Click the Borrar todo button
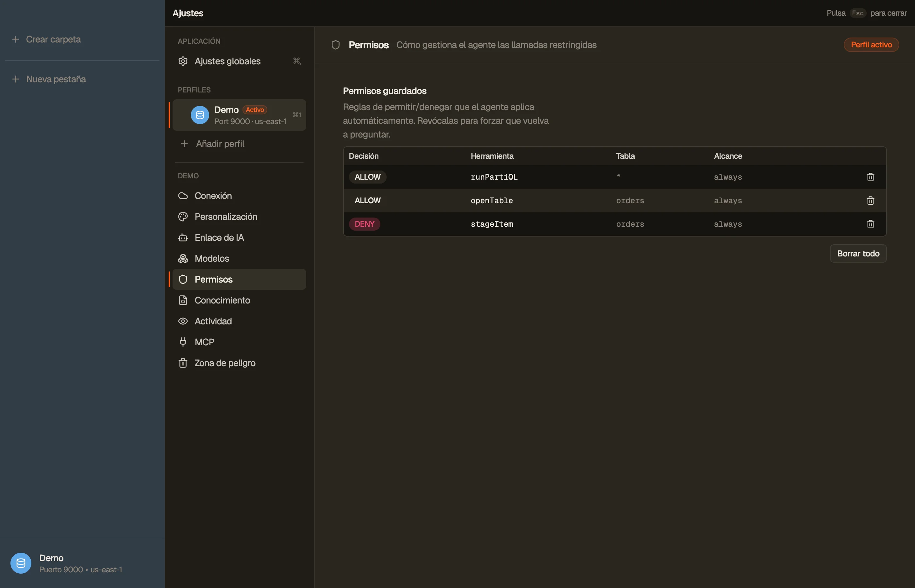 click(x=858, y=253)
